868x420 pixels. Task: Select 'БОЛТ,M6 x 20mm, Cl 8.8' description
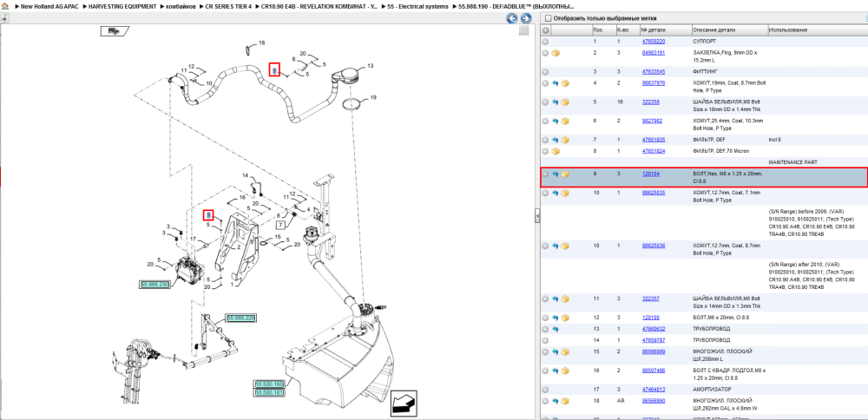722,318
